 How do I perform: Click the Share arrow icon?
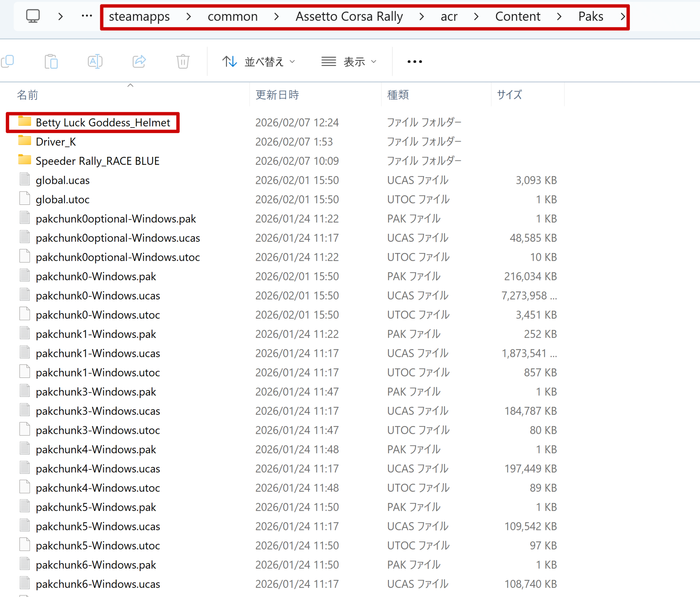(139, 62)
